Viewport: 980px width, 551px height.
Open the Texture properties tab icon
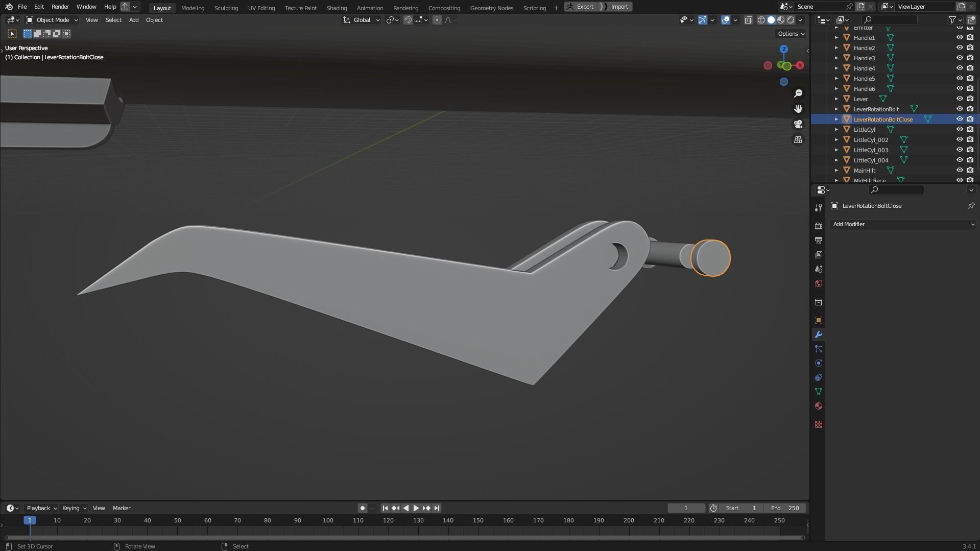(819, 424)
